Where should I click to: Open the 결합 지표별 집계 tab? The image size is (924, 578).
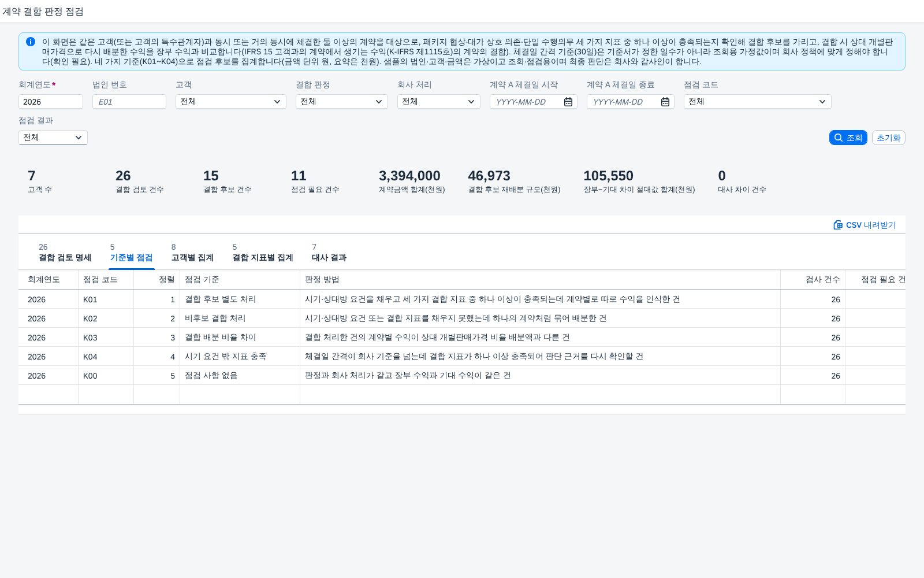[x=263, y=253]
